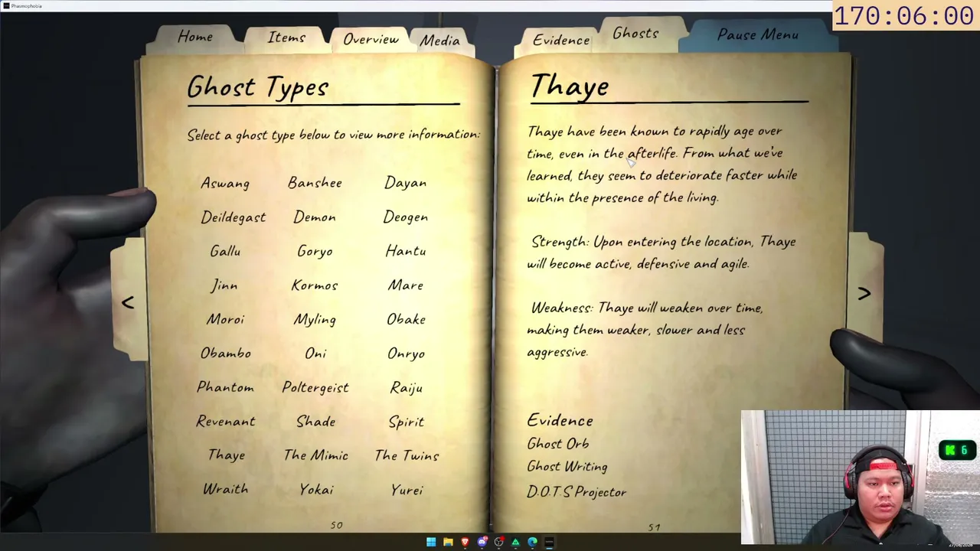This screenshot has width=980, height=551.
Task: Open the Dayan ghost entry
Action: point(406,184)
